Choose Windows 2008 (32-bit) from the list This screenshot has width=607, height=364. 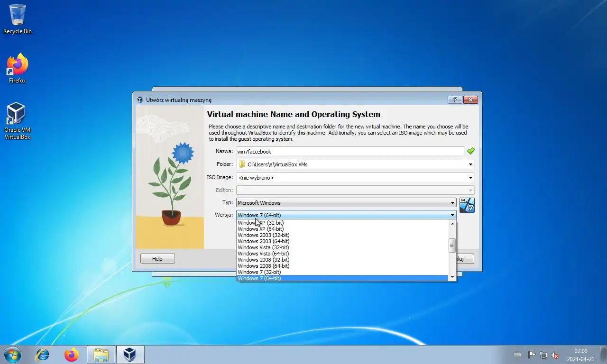click(x=342, y=260)
